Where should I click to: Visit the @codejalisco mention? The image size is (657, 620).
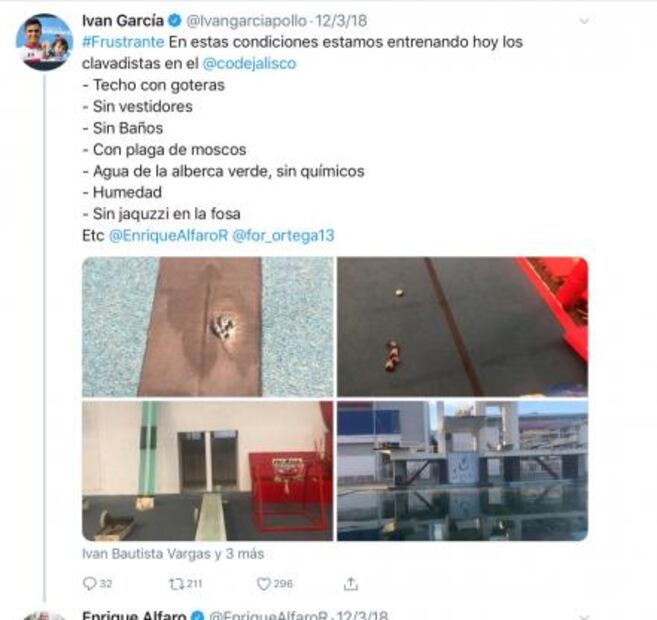point(249,63)
